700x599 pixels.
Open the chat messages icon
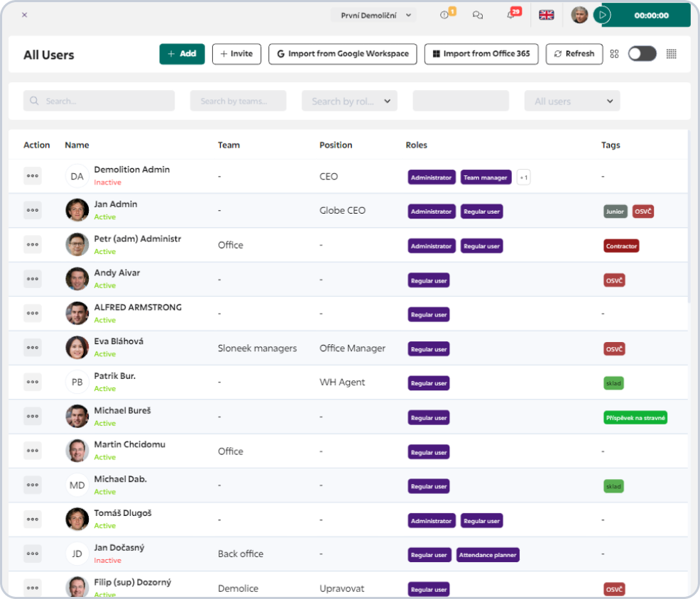click(478, 15)
